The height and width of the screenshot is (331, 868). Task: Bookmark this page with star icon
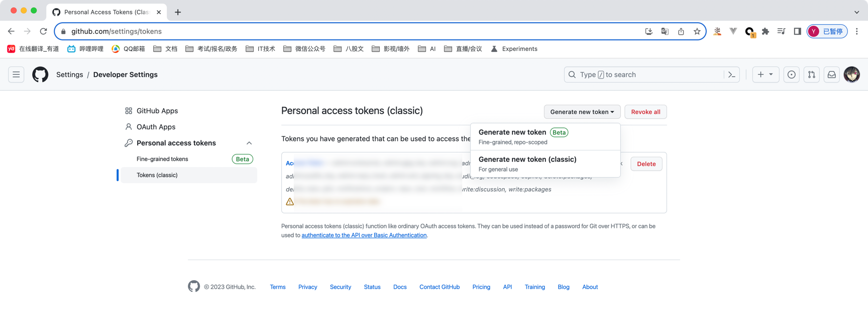pos(697,31)
